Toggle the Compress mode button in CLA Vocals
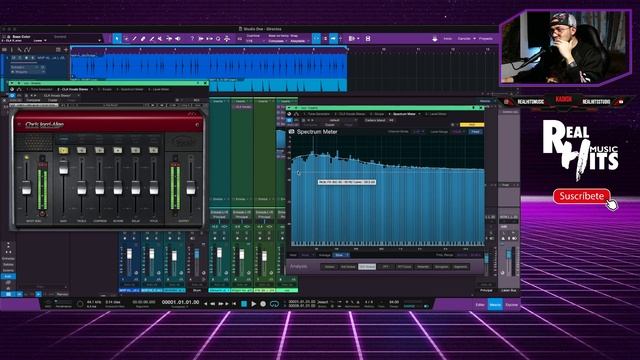This screenshot has height=360, width=640. (x=99, y=150)
